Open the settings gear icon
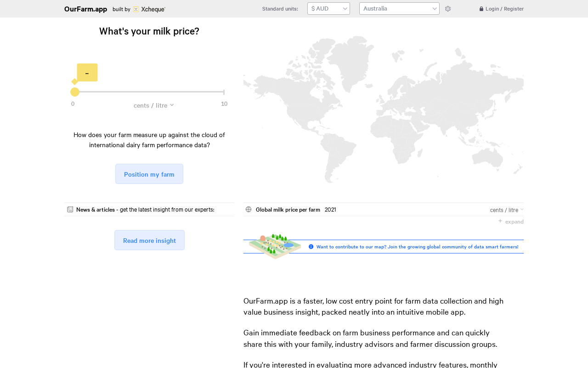Screen dimensions: 588x368 click(x=448, y=9)
